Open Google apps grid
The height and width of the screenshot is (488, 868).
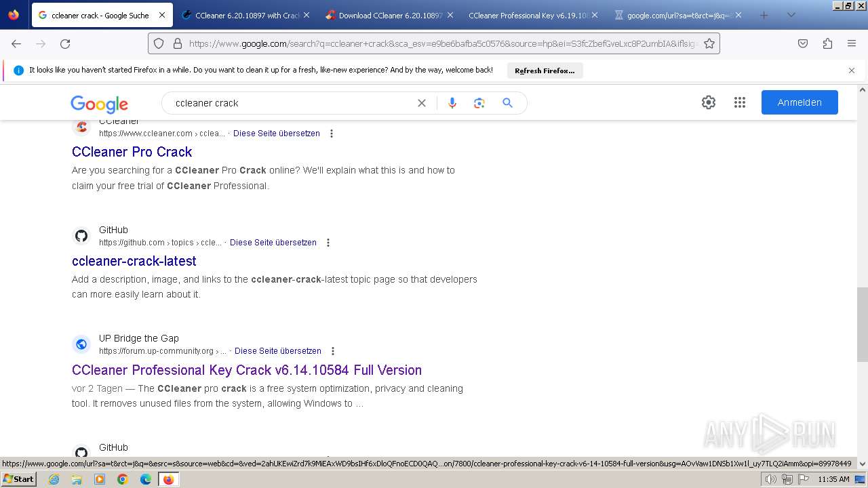740,102
